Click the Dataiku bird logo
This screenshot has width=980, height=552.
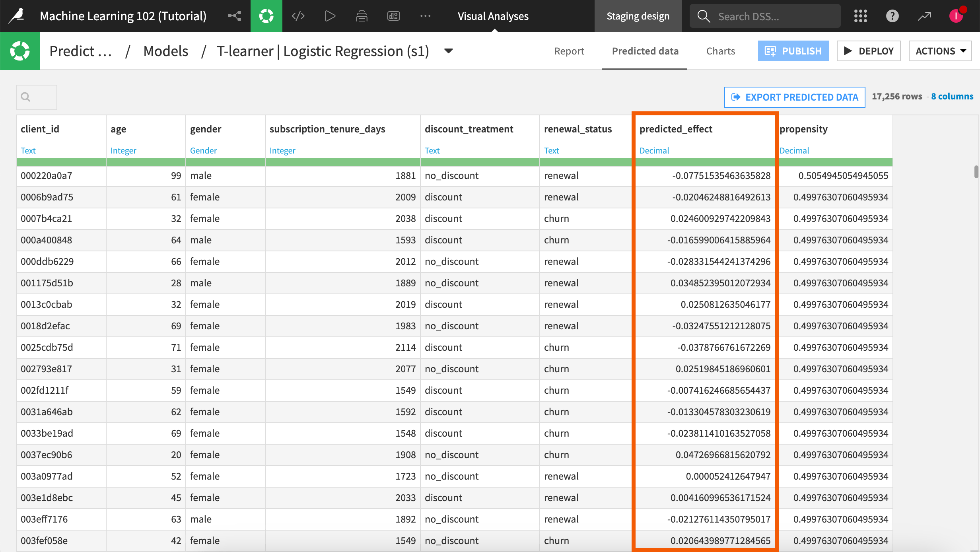pos(17,16)
